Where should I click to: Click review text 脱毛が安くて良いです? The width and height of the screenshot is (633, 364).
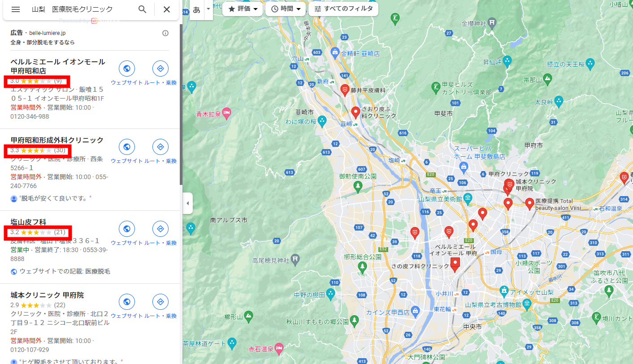55,198
